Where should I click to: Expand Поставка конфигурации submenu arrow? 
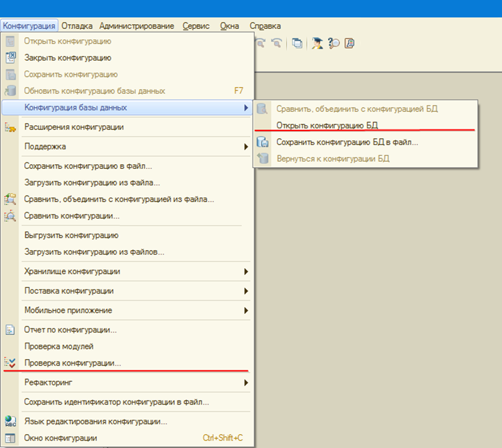tap(246, 291)
